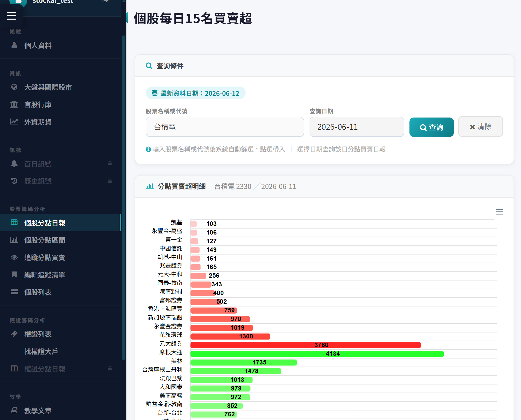Click the 兆豐證券 axis label

tap(171, 266)
